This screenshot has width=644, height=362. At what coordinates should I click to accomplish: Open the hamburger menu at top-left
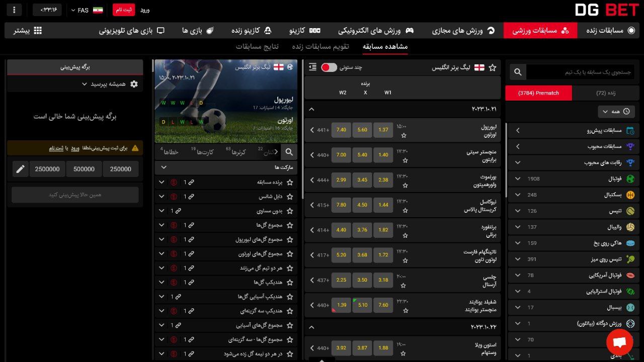pyautogui.click(x=14, y=10)
